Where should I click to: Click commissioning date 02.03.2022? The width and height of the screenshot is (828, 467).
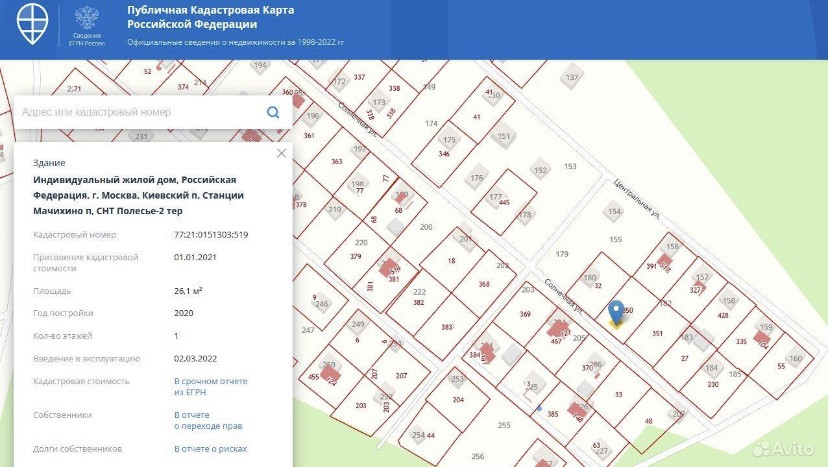click(x=195, y=359)
